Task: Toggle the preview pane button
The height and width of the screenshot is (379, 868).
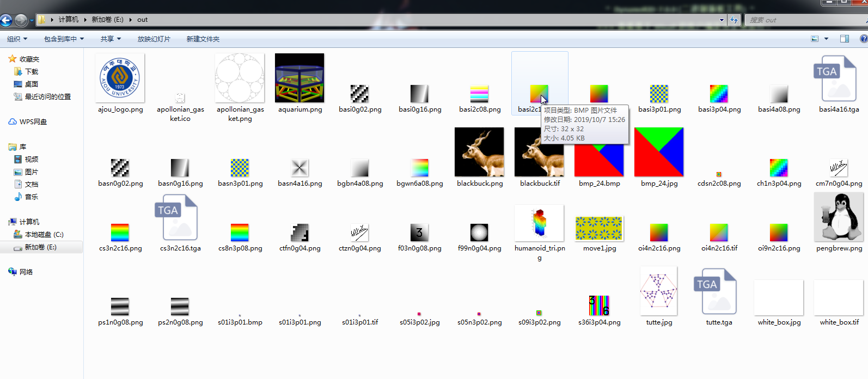Action: coord(845,39)
